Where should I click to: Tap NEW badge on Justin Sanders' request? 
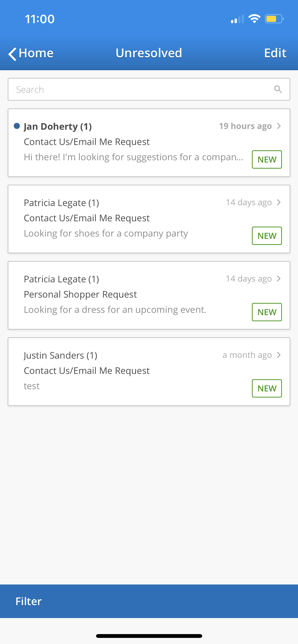click(x=267, y=388)
